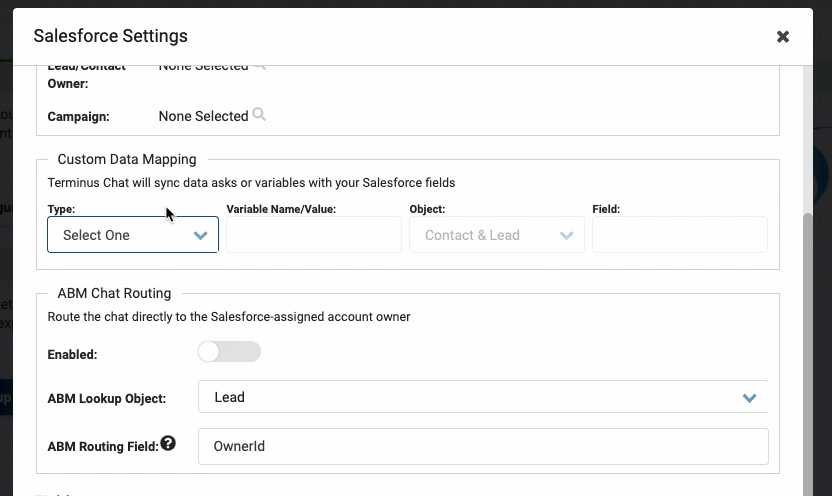The width and height of the screenshot is (832, 496).
Task: Open the Type 'Select One' dropdown
Action: (133, 234)
